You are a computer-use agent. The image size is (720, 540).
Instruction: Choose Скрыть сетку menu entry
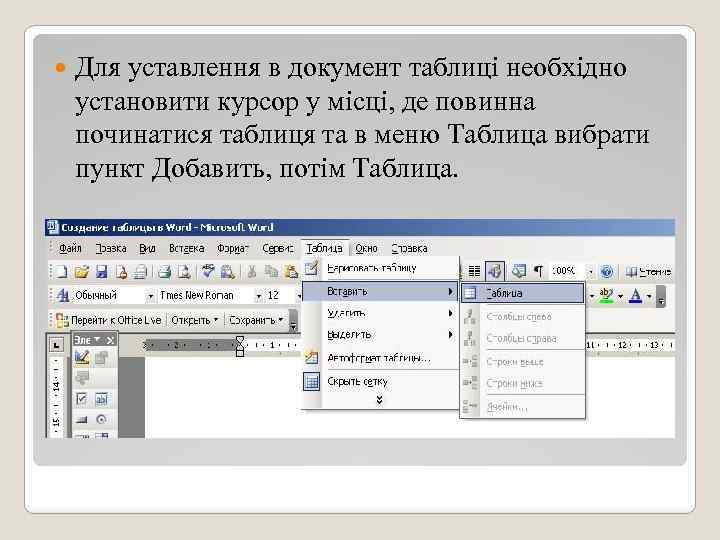pyautogui.click(x=380, y=382)
